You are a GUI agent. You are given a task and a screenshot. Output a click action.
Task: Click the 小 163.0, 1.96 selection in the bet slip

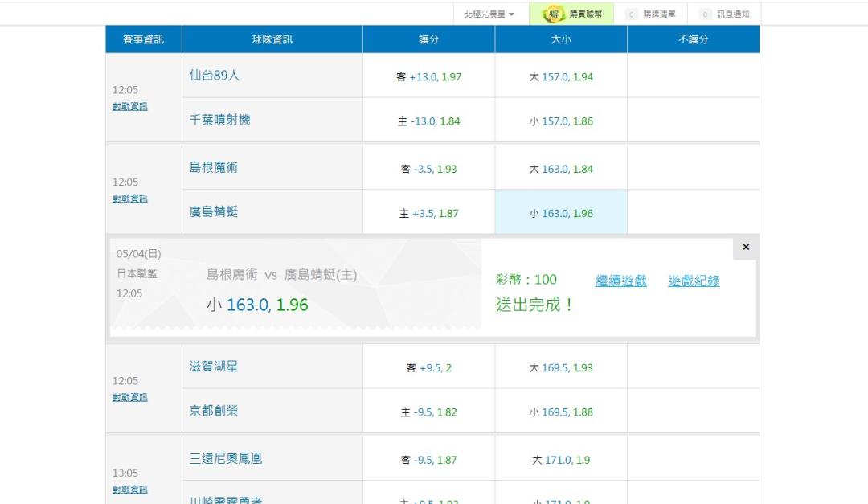coord(257,305)
